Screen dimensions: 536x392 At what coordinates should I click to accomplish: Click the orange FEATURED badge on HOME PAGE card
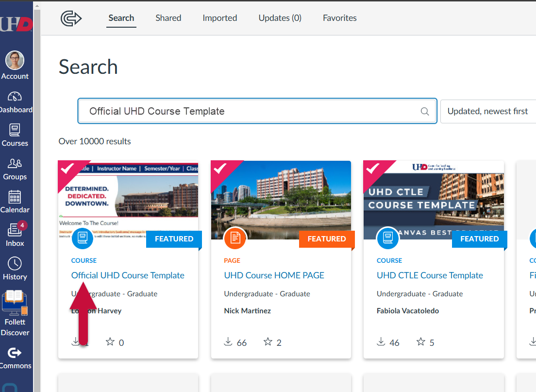tap(327, 239)
